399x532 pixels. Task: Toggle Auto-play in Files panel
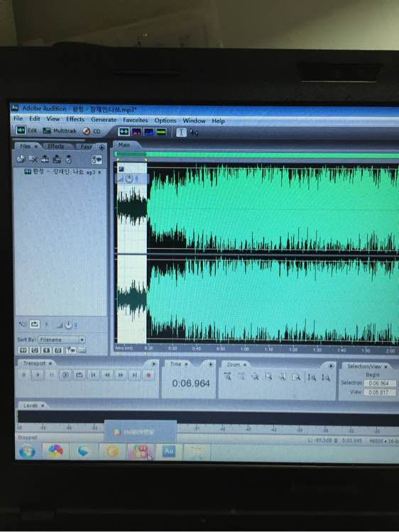(x=23, y=324)
